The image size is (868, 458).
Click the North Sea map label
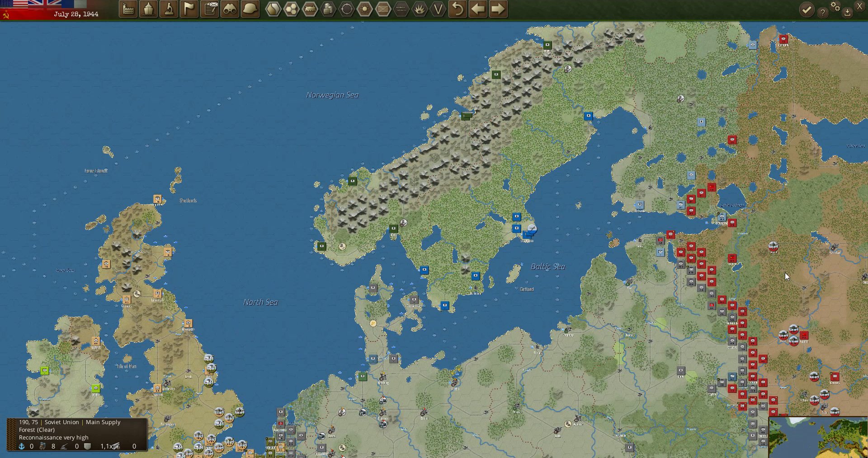(x=260, y=302)
